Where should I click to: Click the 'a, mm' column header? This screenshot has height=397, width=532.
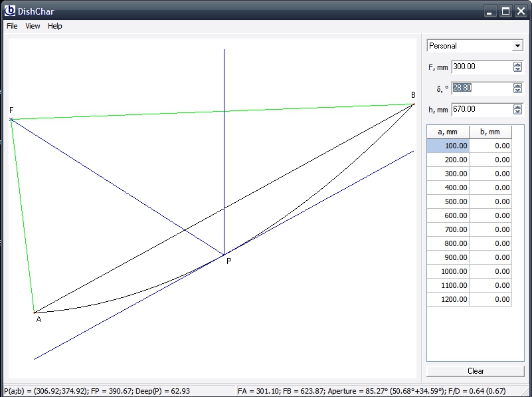coord(448,132)
